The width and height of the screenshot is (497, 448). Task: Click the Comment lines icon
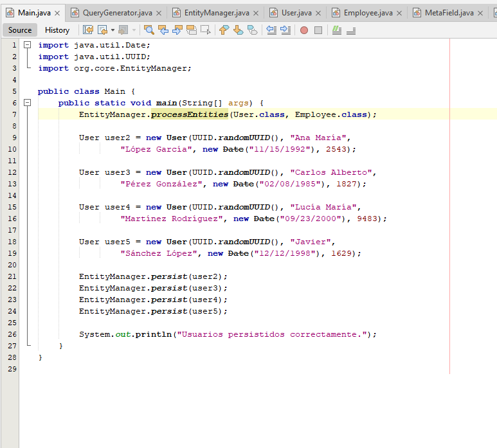coord(337,30)
